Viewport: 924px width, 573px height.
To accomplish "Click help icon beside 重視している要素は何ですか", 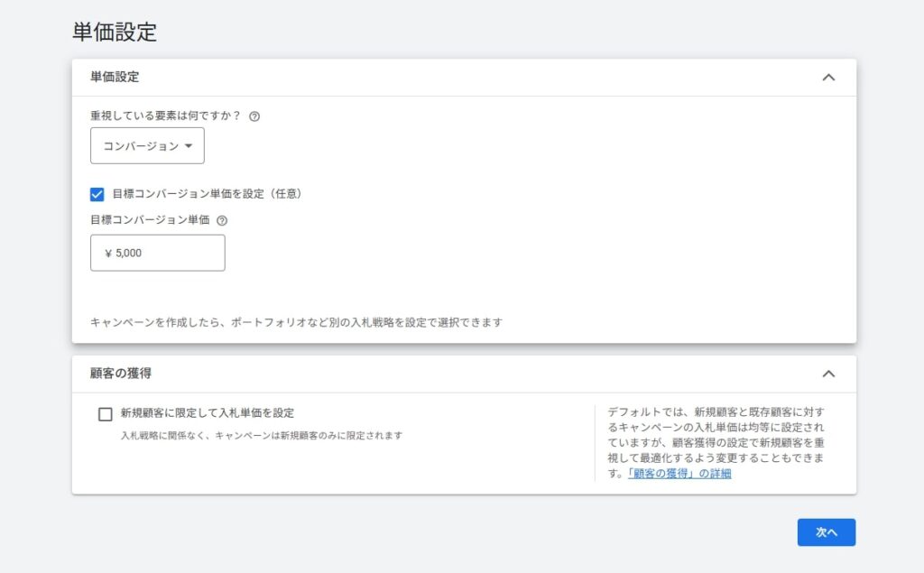I will pyautogui.click(x=254, y=116).
